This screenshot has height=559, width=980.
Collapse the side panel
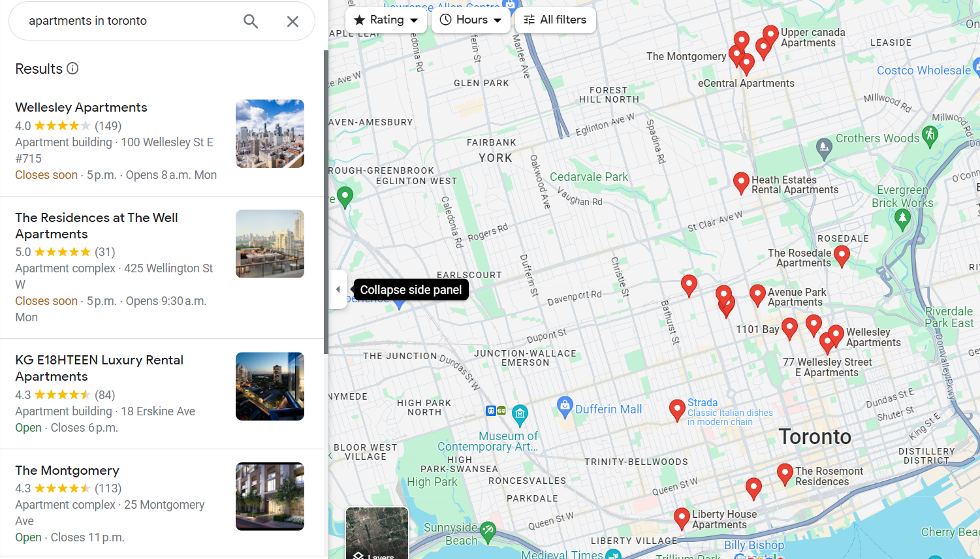click(338, 289)
